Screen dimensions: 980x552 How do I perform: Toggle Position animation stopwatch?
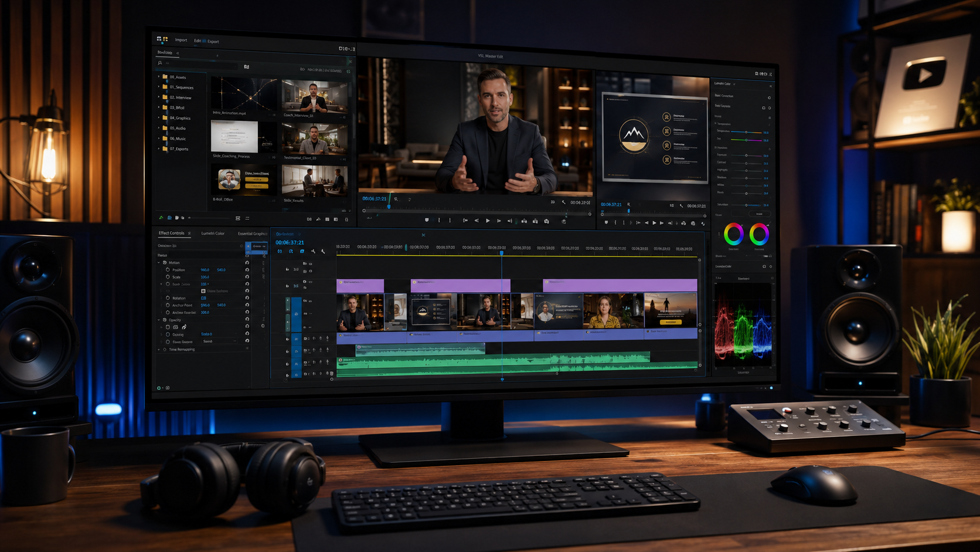pyautogui.click(x=168, y=270)
